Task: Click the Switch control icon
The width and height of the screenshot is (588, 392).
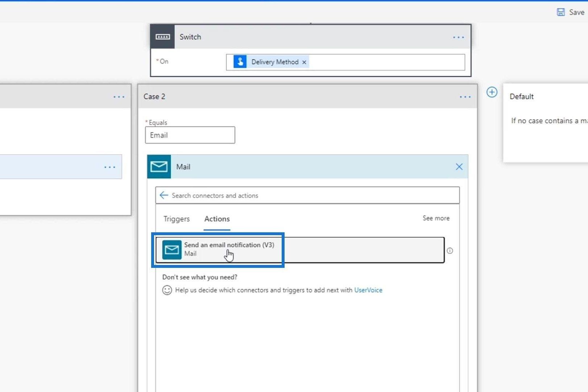Action: click(162, 37)
